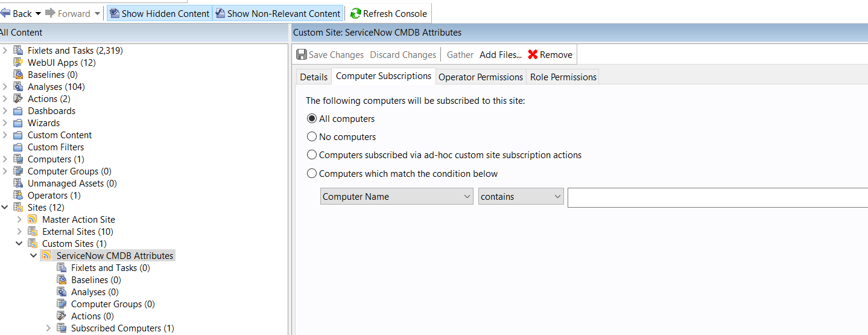Image resolution: width=868 pixels, height=335 pixels.
Task: Open the Role Permissions tab
Action: (563, 77)
